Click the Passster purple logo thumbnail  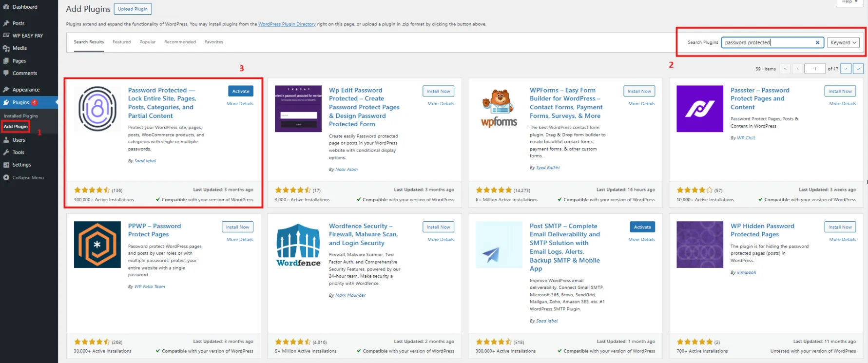click(700, 109)
